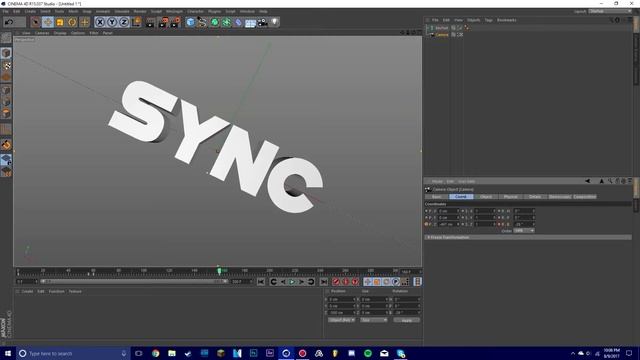The image size is (640, 360).
Task: Open the Windows Start menu
Action: coord(8,353)
